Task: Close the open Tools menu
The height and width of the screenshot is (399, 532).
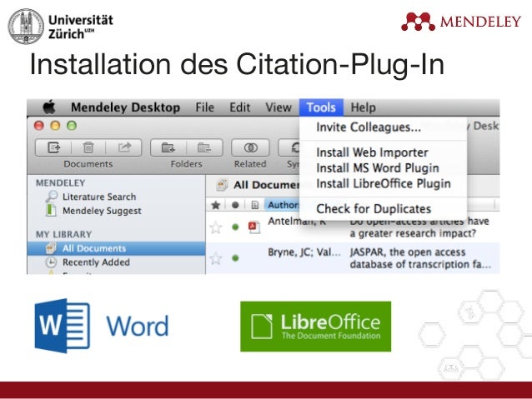Action: pyautogui.click(x=321, y=107)
